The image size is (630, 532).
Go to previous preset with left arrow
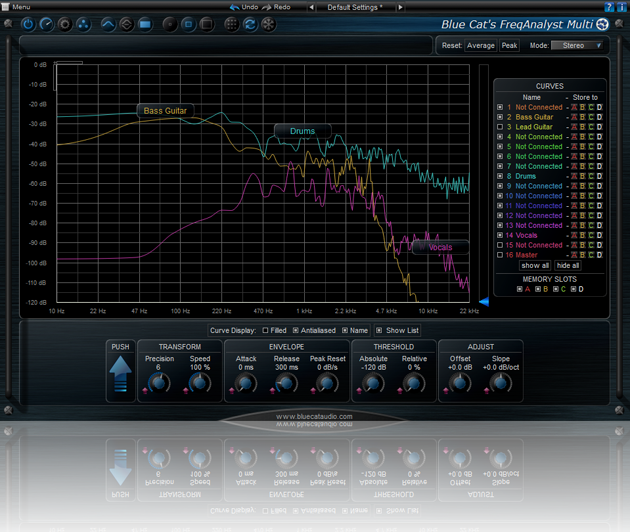click(x=311, y=7)
